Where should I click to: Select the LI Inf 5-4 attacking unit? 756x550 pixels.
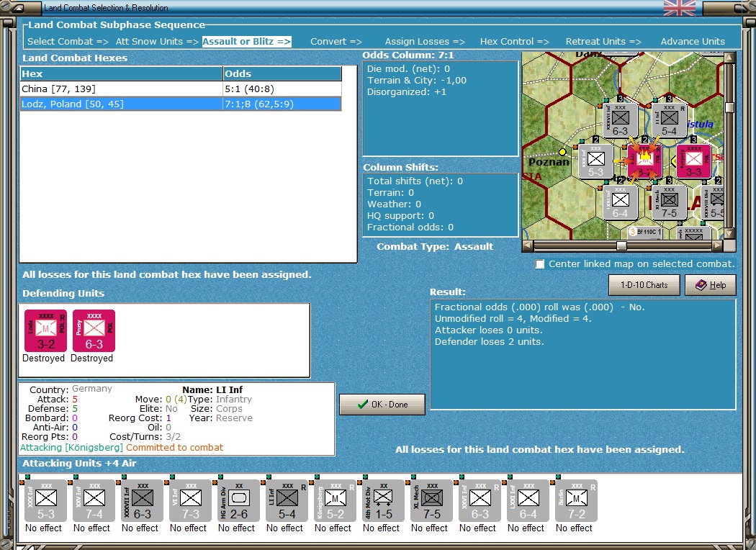click(x=287, y=500)
